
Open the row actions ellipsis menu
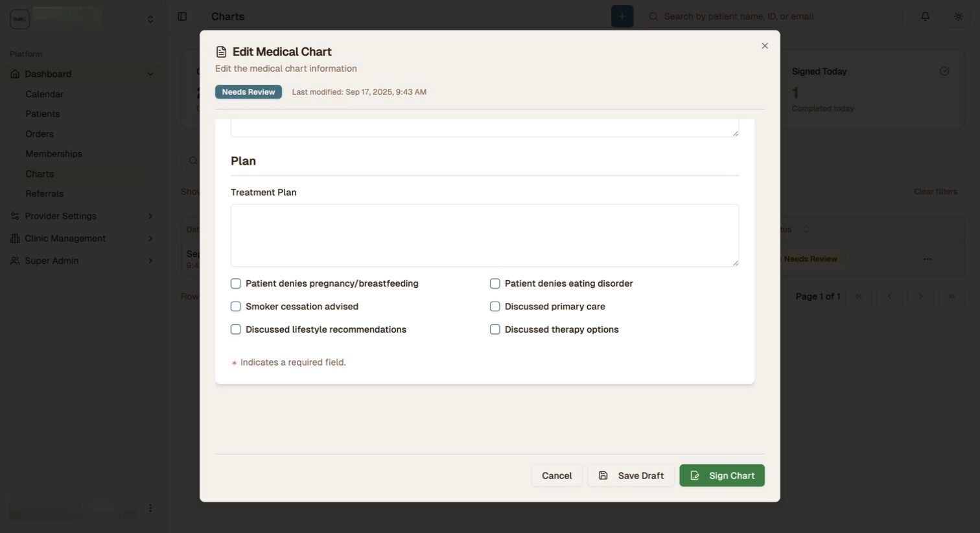tap(927, 259)
